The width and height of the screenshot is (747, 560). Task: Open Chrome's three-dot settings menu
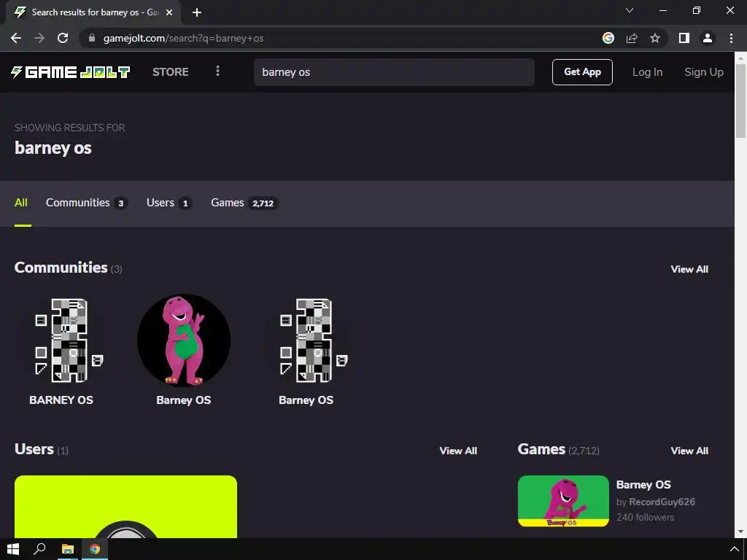pyautogui.click(x=731, y=38)
